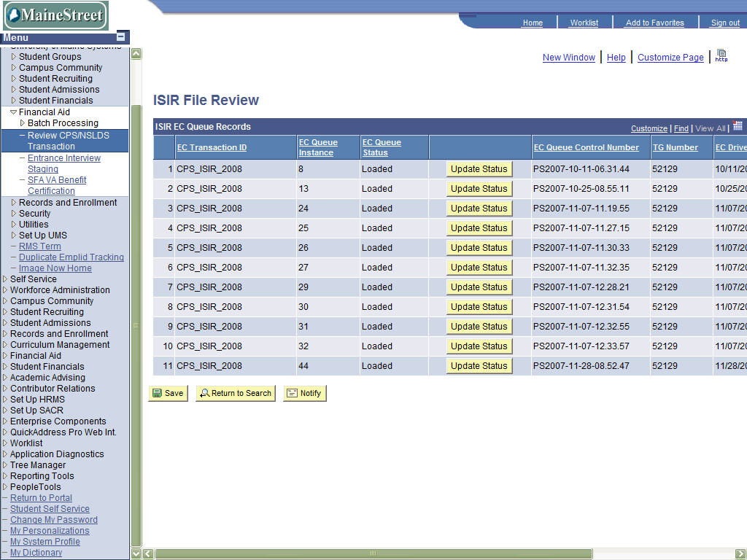Click Customize link in grid header
747x560 pixels.
649,128
